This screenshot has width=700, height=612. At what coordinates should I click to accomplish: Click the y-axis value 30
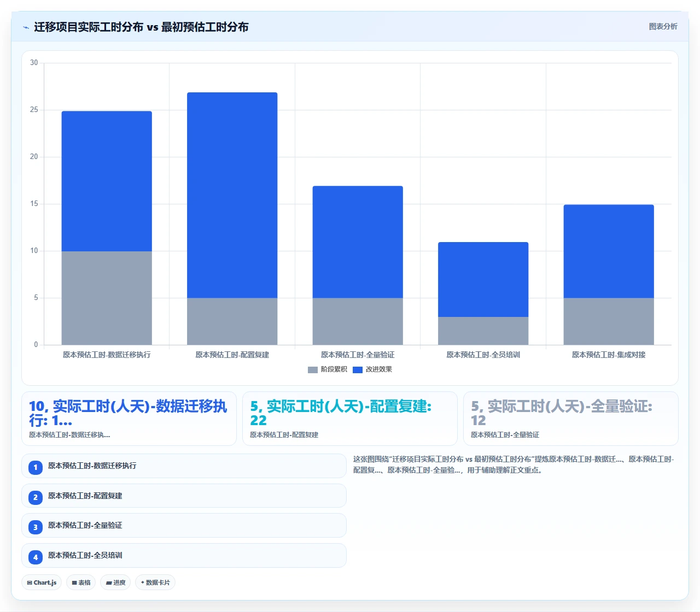34,63
